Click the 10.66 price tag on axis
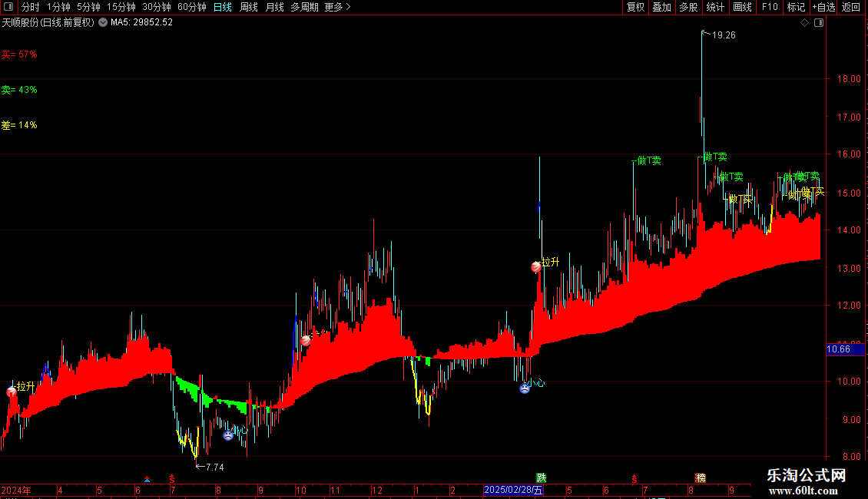This screenshot has width=868, height=499. pyautogui.click(x=845, y=349)
